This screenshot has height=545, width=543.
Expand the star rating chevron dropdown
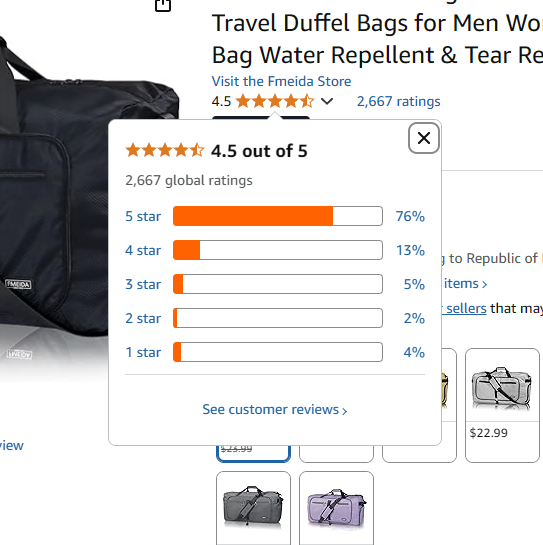pyautogui.click(x=327, y=101)
